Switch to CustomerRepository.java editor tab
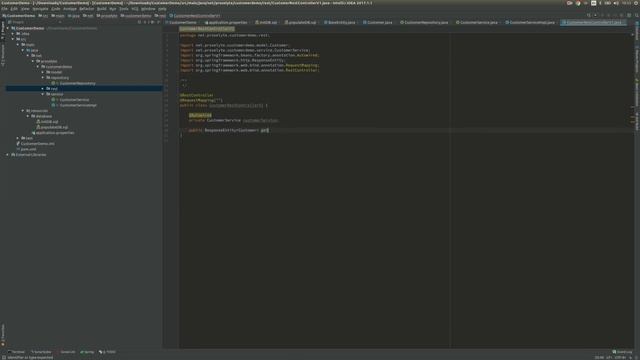The width and height of the screenshot is (640, 360). [424, 22]
